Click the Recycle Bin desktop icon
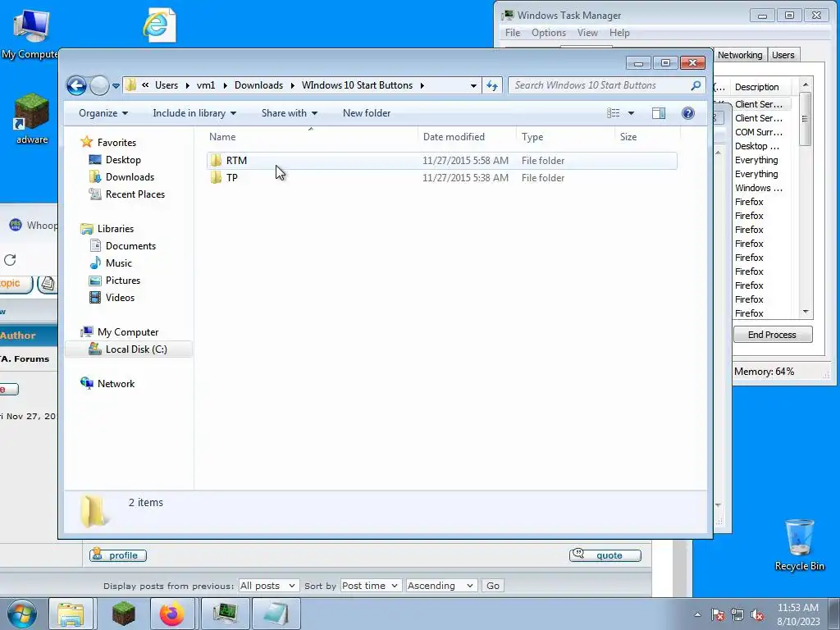 [x=799, y=545]
